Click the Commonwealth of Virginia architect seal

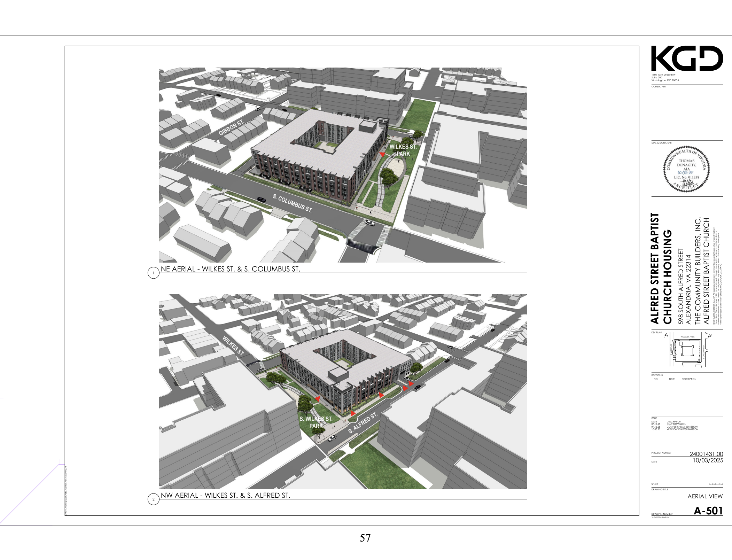click(686, 169)
